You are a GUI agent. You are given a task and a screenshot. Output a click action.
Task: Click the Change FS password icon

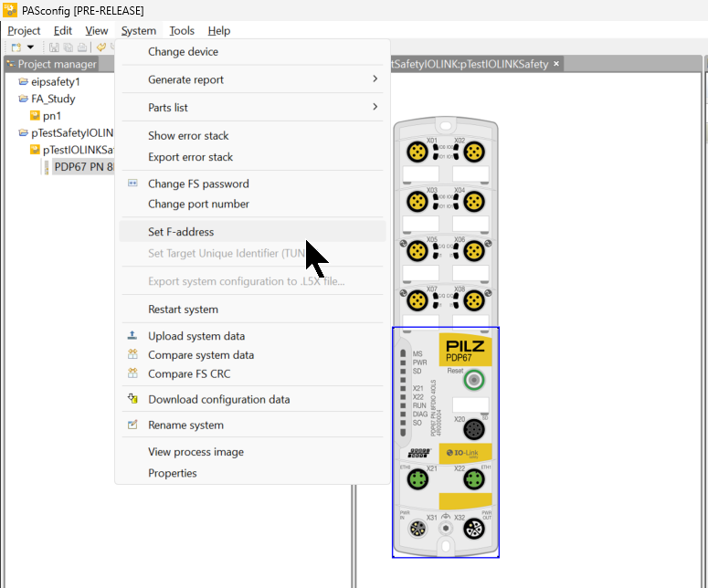point(132,184)
